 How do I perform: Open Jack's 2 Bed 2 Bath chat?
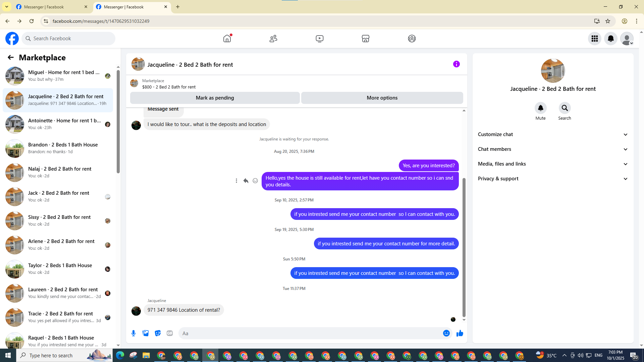tap(58, 196)
